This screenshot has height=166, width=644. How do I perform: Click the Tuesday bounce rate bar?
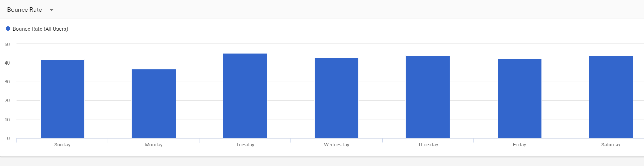point(245,96)
